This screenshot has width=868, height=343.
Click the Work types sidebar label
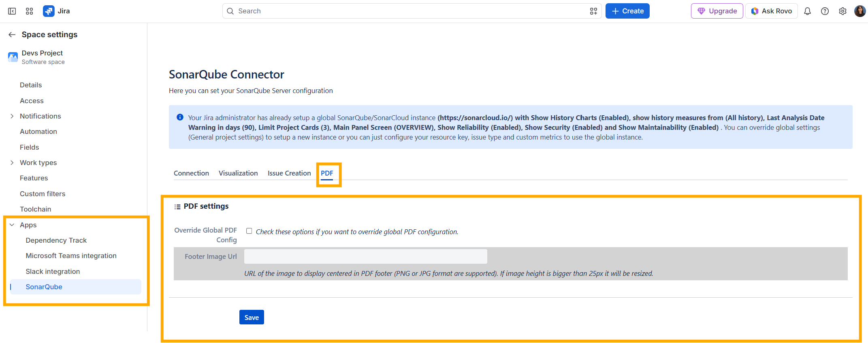click(38, 163)
